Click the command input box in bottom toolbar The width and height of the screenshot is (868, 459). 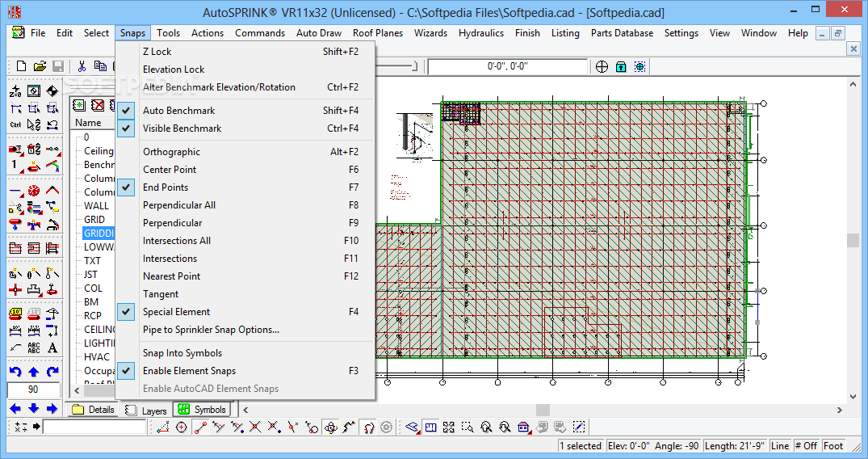pyautogui.click(x=94, y=427)
